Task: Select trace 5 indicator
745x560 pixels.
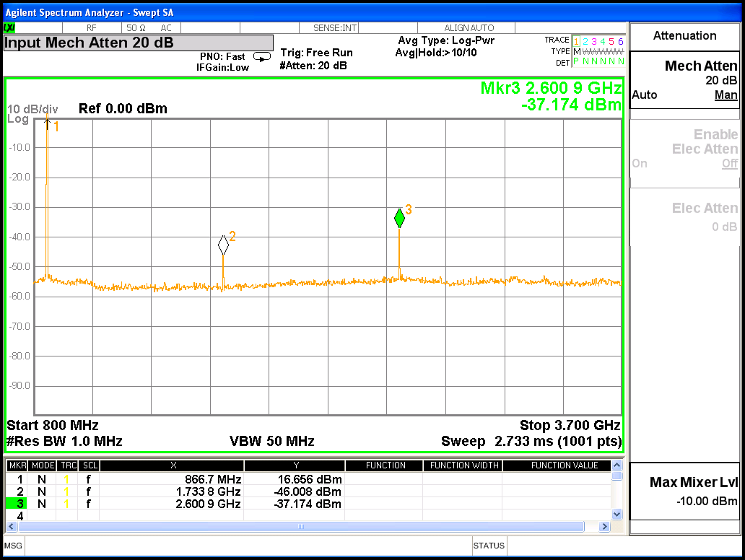Action: click(611, 41)
